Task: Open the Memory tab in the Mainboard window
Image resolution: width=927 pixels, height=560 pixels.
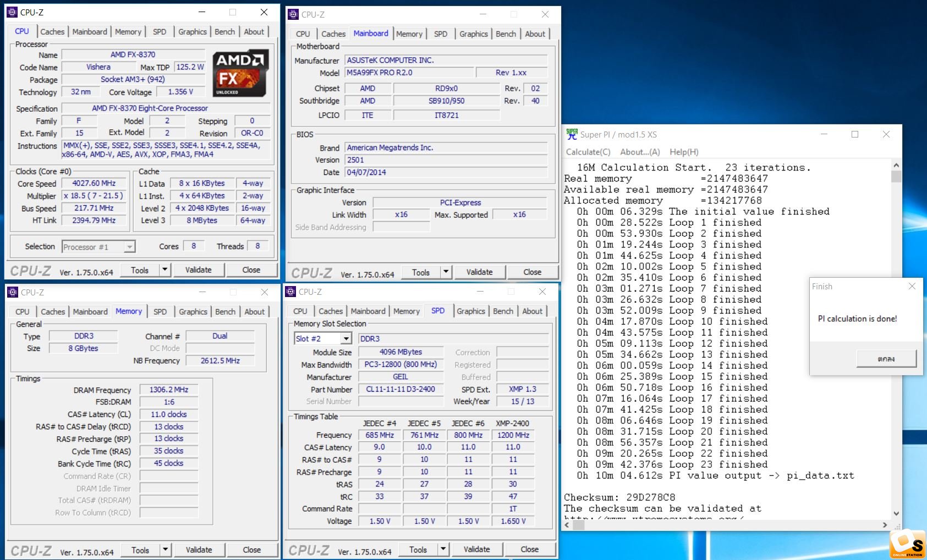Action: tap(409, 34)
